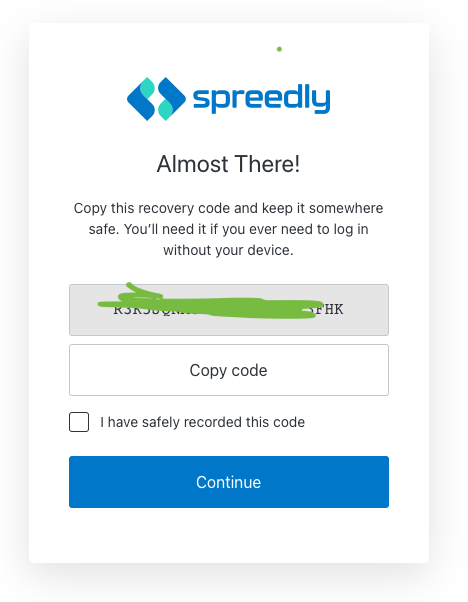Select 'I have safely recorded this code' label
Screen dimensions: 468x602
(x=202, y=422)
